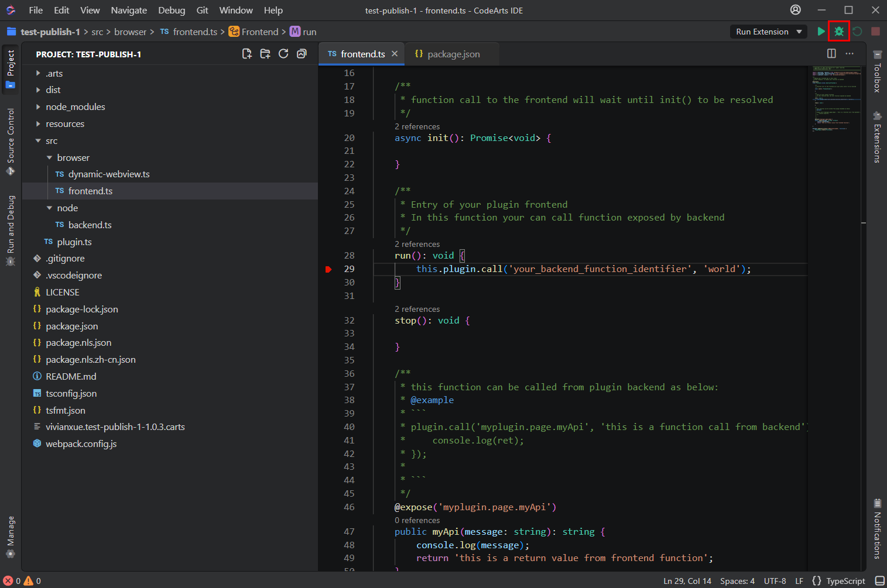Image resolution: width=887 pixels, height=588 pixels.
Task: Toggle the breakpoint on line 29
Action: [x=328, y=269]
